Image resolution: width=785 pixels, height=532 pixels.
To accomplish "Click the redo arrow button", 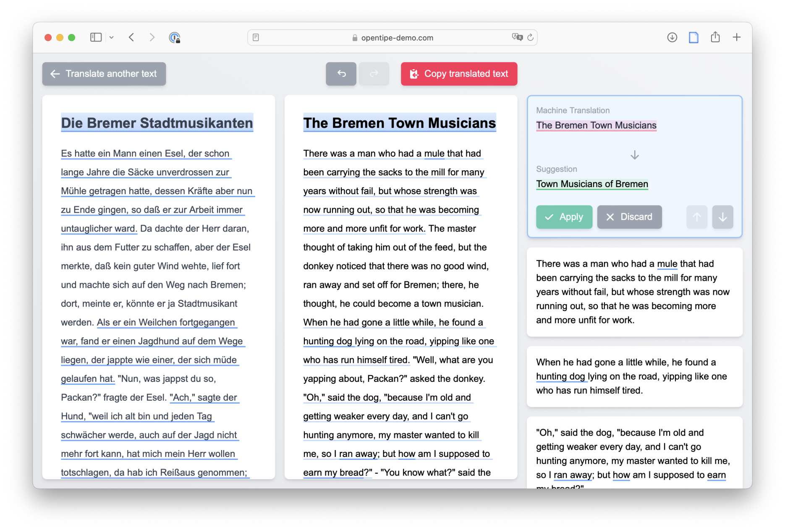I will [x=374, y=74].
